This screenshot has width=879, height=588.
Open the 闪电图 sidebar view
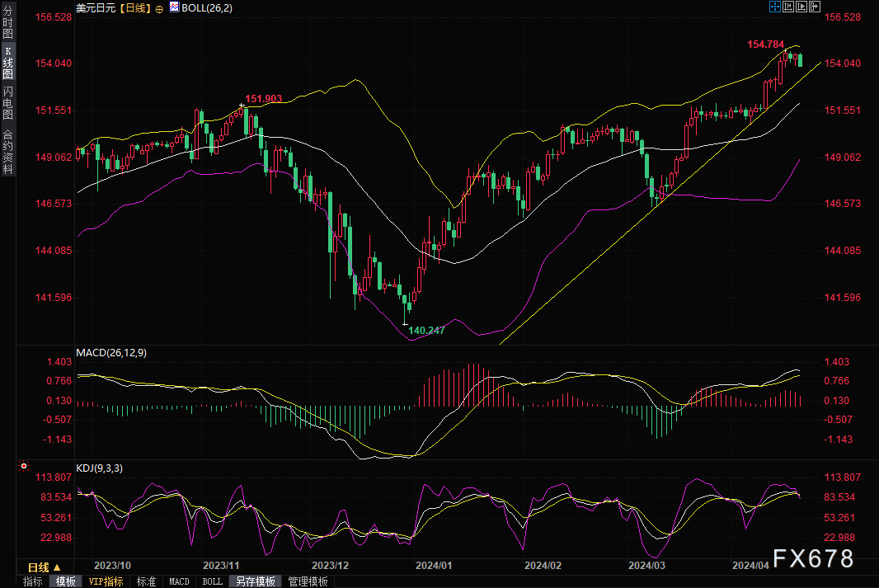[7, 103]
